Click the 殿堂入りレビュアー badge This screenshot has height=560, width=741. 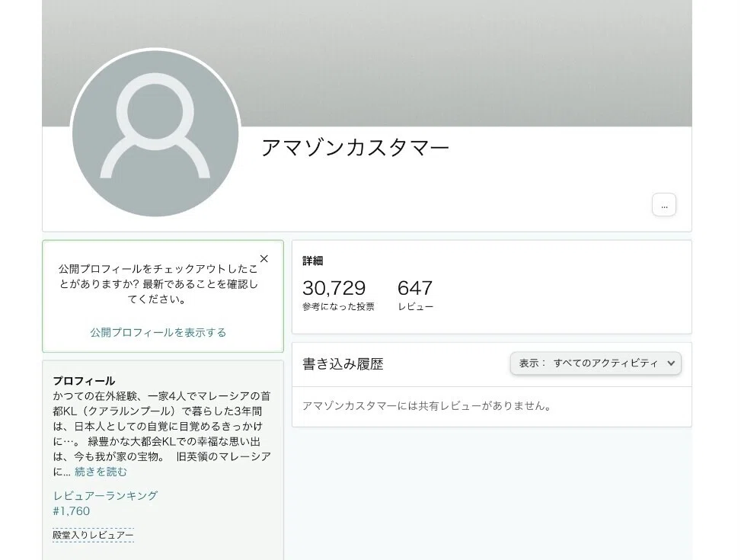(x=93, y=535)
